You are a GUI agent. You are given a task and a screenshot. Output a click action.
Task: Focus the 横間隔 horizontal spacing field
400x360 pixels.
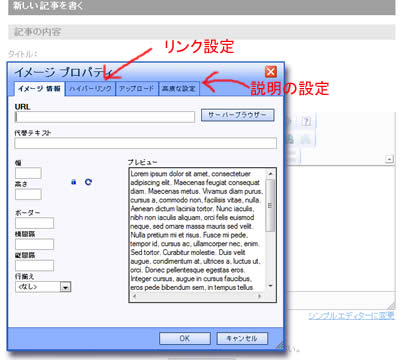click(x=34, y=244)
